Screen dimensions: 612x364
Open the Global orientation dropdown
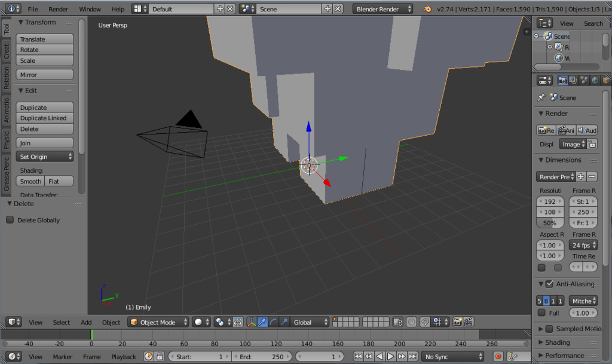click(x=310, y=322)
